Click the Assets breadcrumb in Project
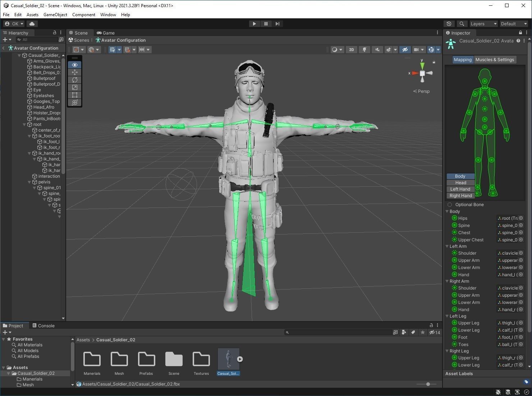Viewport: 532px width, 396px height. 83,340
